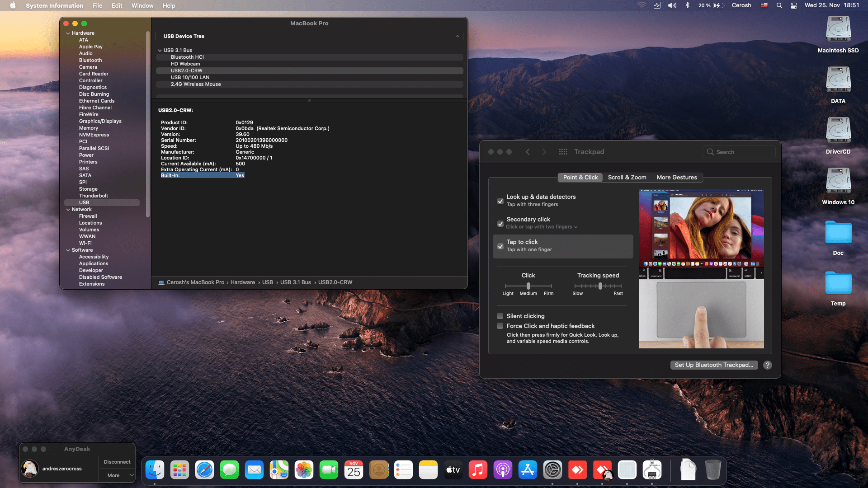Open FaceTime from the Dock
This screenshot has height=488, width=868.
coord(329,469)
